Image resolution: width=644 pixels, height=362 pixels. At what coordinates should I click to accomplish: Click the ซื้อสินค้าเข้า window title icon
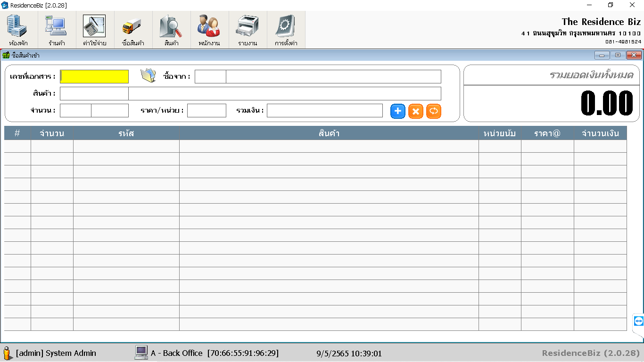tap(6, 55)
